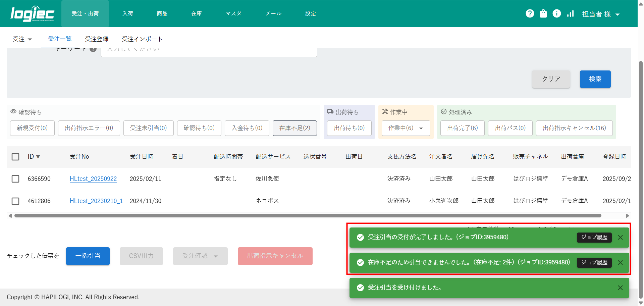The height and width of the screenshot is (306, 644).
Task: Click the help question mark icon
Action: [530, 13]
